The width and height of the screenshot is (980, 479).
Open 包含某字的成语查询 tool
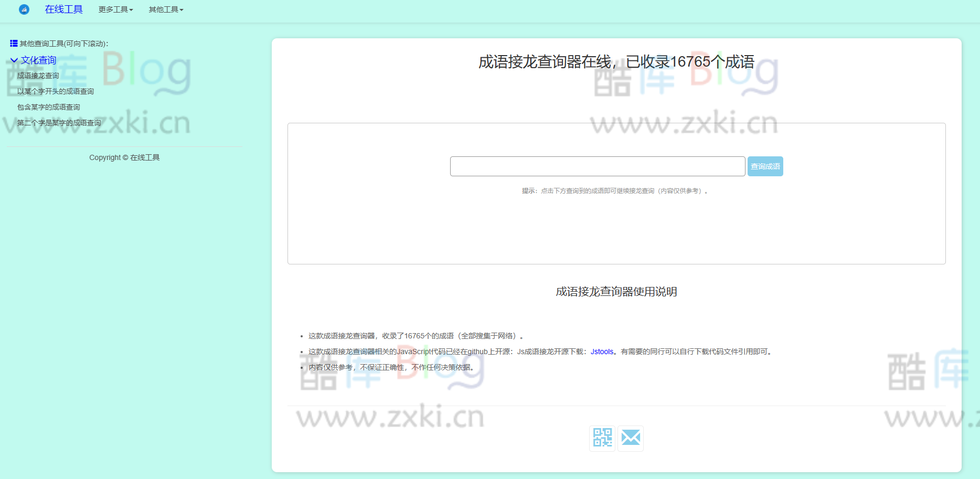pos(48,107)
